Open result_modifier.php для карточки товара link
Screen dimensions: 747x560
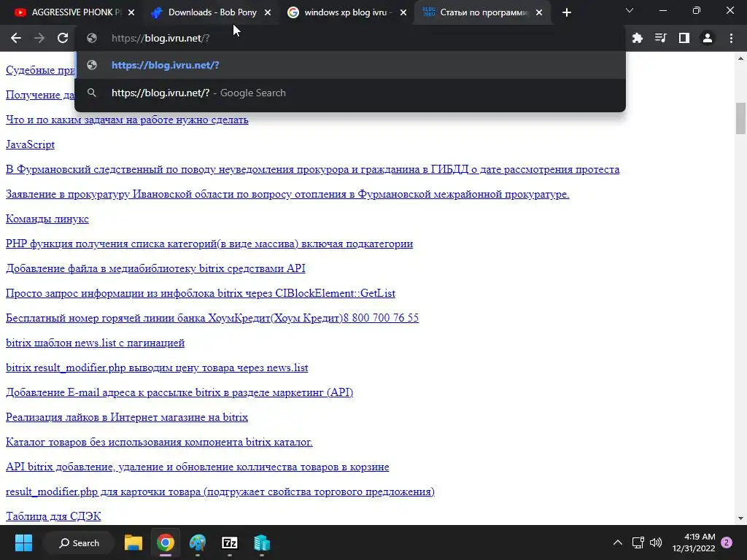[x=220, y=491]
